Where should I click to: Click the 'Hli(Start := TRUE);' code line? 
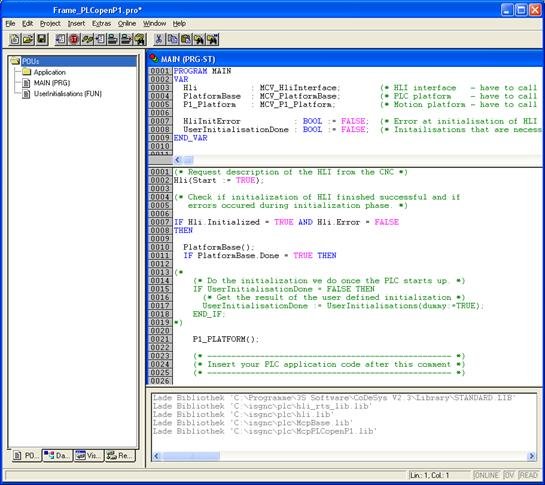click(219, 180)
